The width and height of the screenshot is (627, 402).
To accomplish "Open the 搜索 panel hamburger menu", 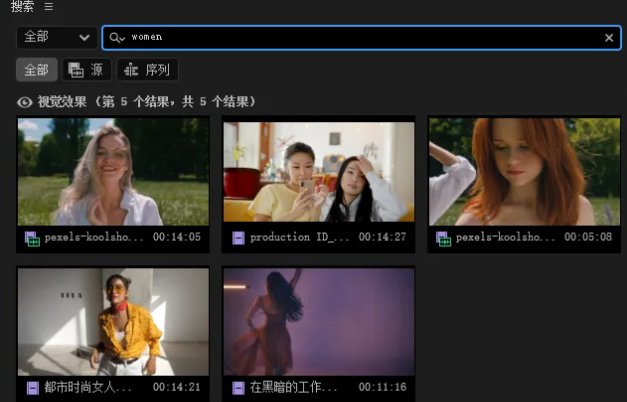I will click(49, 6).
